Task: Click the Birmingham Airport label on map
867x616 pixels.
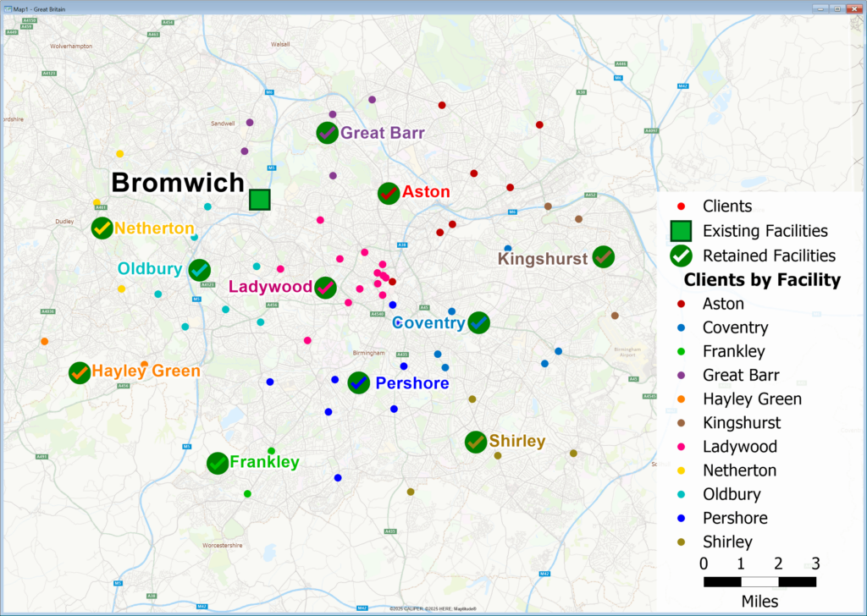Action: coord(627,352)
